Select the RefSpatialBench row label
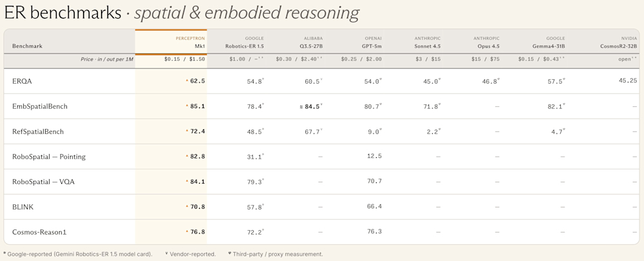Image resolution: width=644 pixels, height=261 pixels. click(x=38, y=131)
